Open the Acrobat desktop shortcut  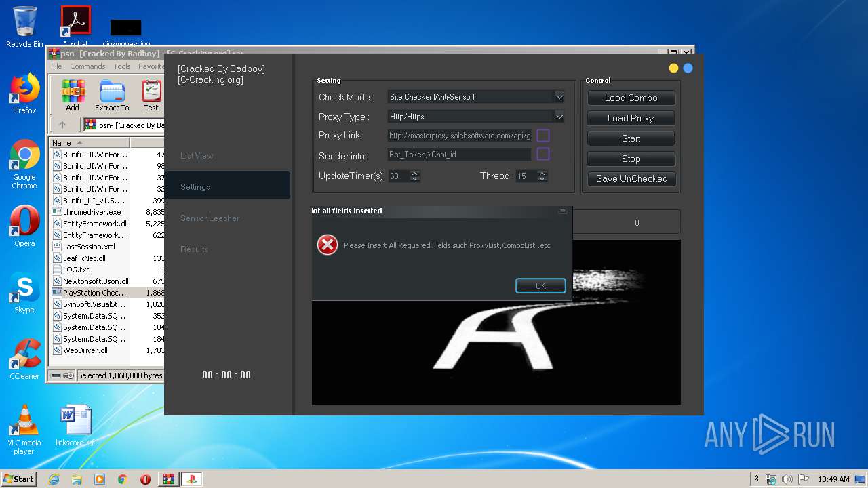[x=75, y=27]
